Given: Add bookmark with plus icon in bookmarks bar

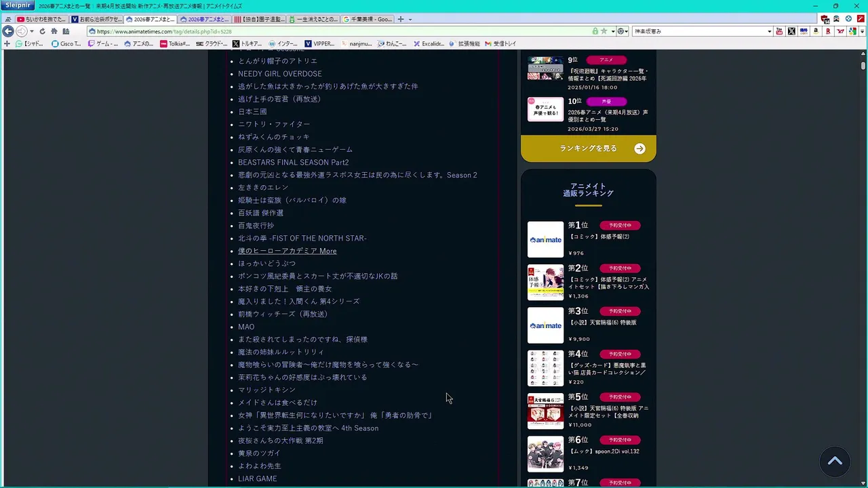Looking at the screenshot, I should [7, 43].
